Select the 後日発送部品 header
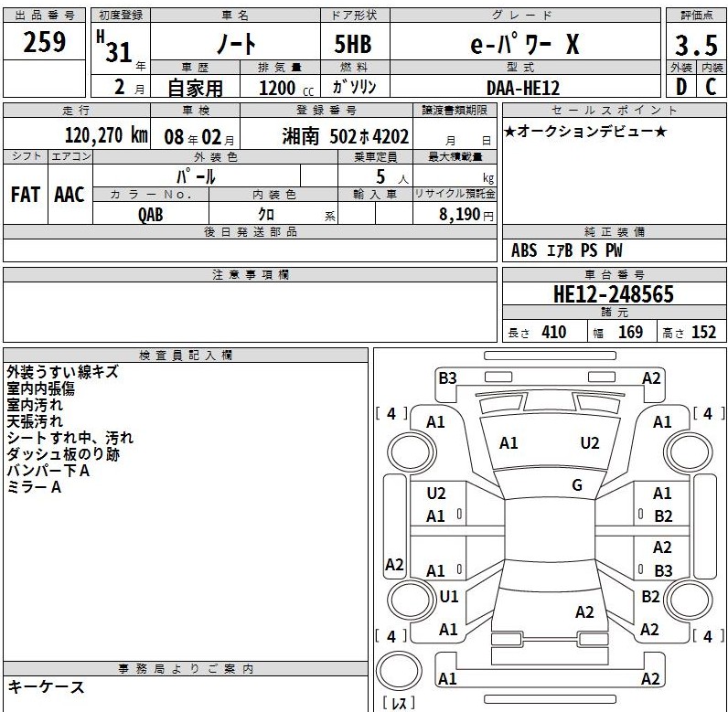The width and height of the screenshot is (728, 712). pos(251,232)
